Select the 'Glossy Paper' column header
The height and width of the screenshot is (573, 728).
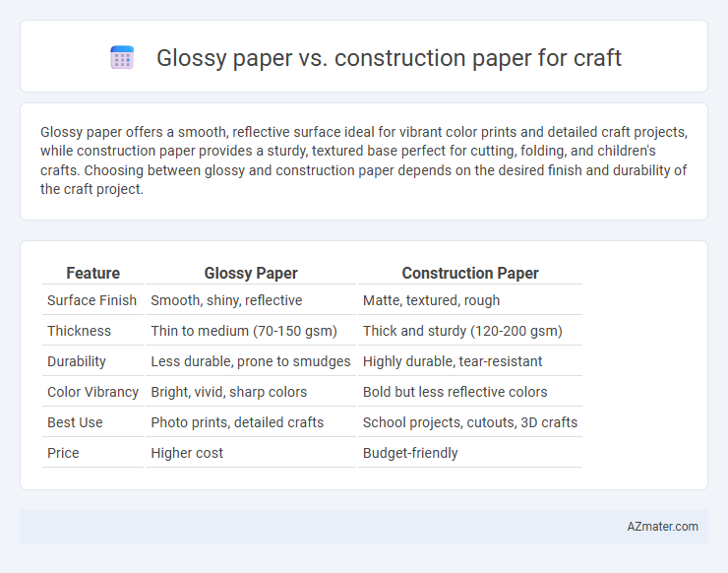251,273
